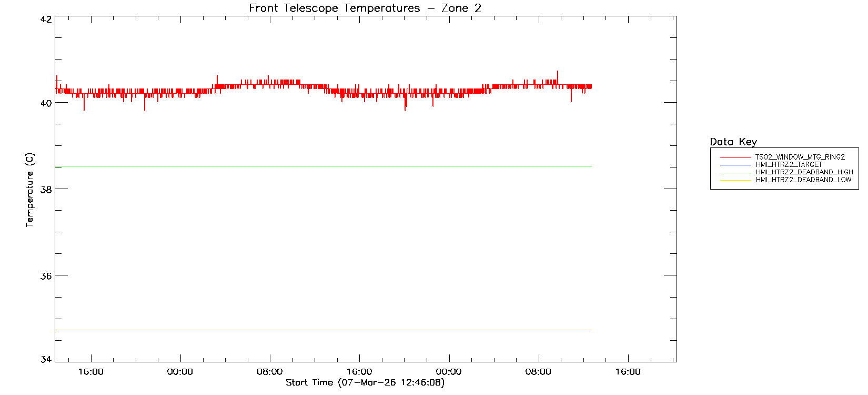Click the y-axis tick label 38
Viewport: 868px width, 395px height.
(46, 190)
